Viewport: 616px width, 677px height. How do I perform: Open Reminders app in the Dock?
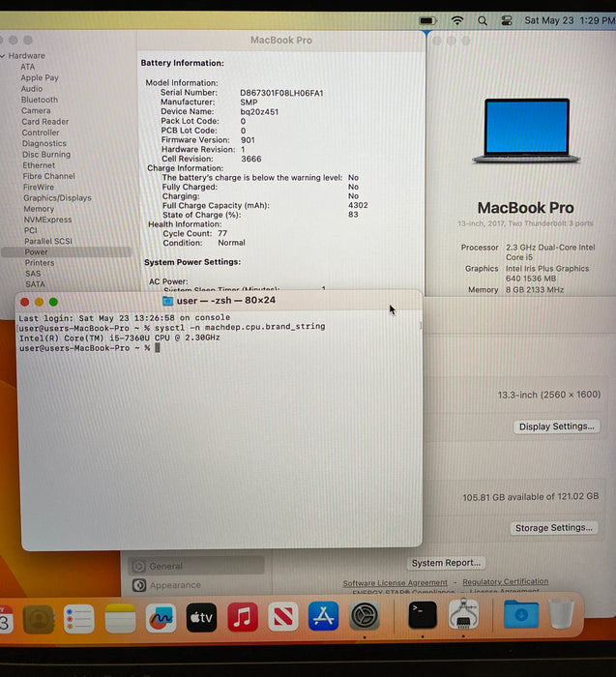pyautogui.click(x=79, y=619)
